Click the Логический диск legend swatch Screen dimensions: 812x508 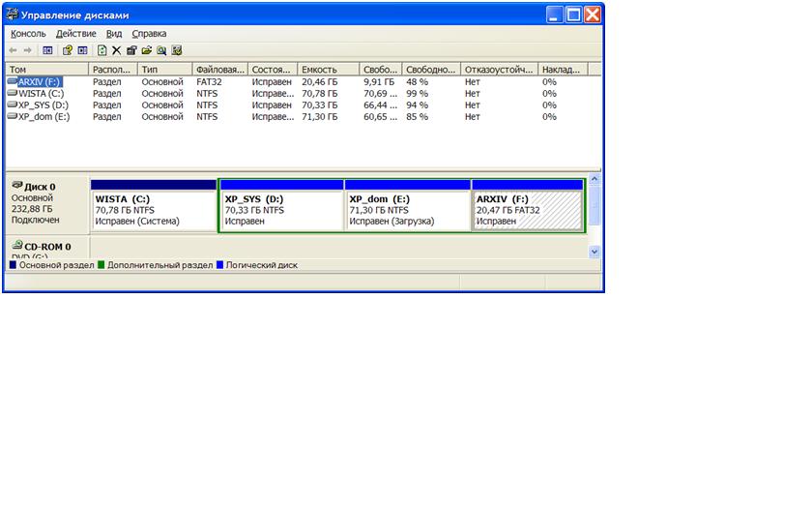[219, 265]
